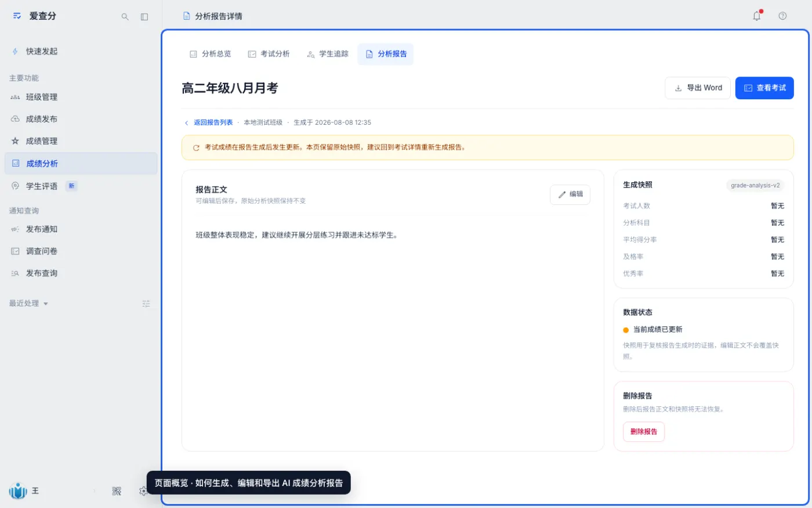The image size is (812, 508).
Task: Open the user profile avatar 王
Action: [18, 491]
